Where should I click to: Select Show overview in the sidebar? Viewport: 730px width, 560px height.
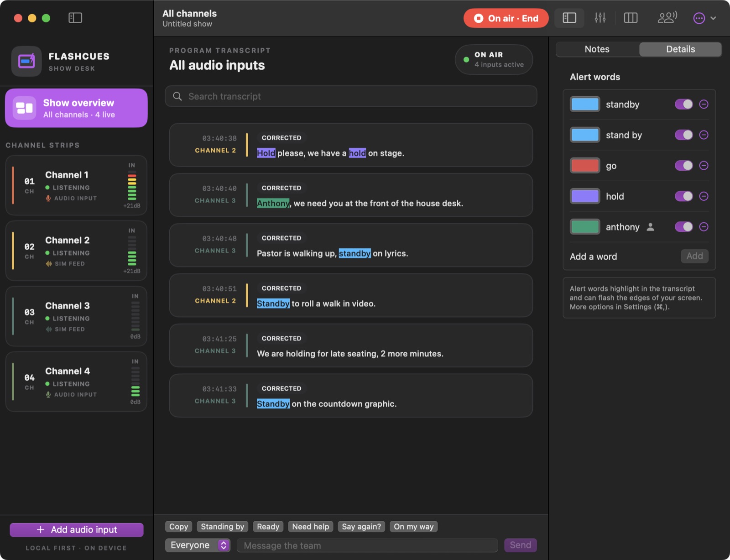(76, 108)
